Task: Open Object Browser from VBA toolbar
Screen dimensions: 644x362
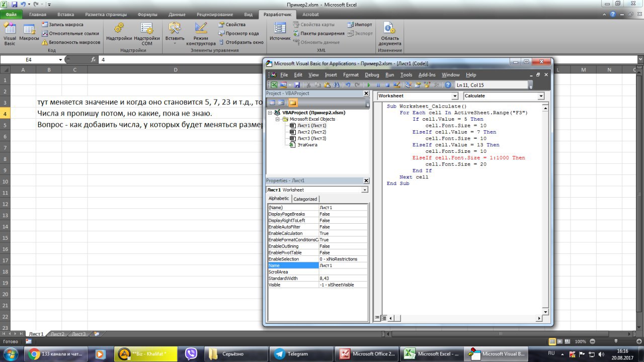Action: pyautogui.click(x=427, y=85)
